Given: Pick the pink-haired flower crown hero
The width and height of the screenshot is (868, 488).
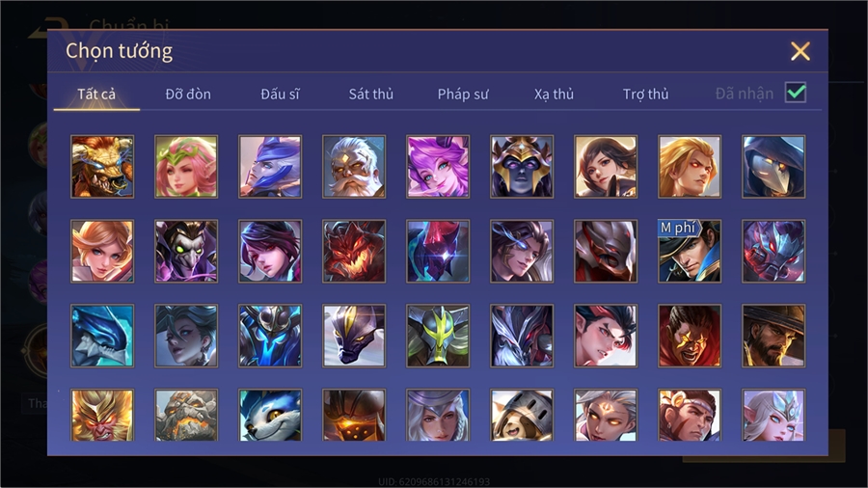Looking at the screenshot, I should coord(186,167).
